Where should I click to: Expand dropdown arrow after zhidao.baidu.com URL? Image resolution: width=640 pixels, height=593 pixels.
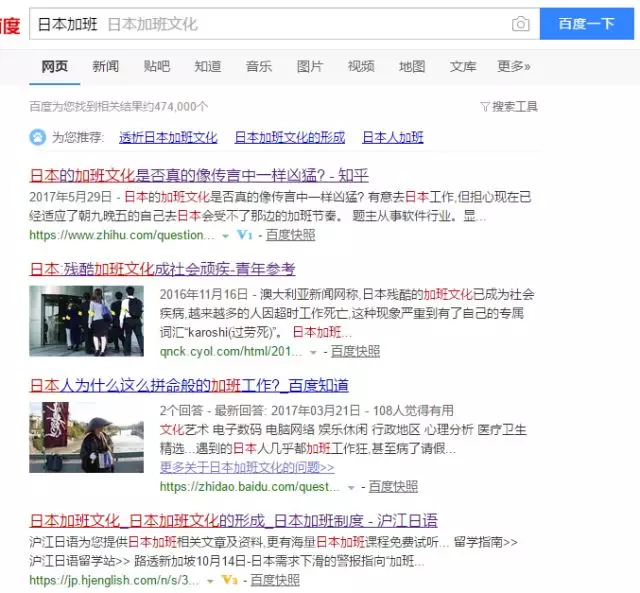point(351,487)
